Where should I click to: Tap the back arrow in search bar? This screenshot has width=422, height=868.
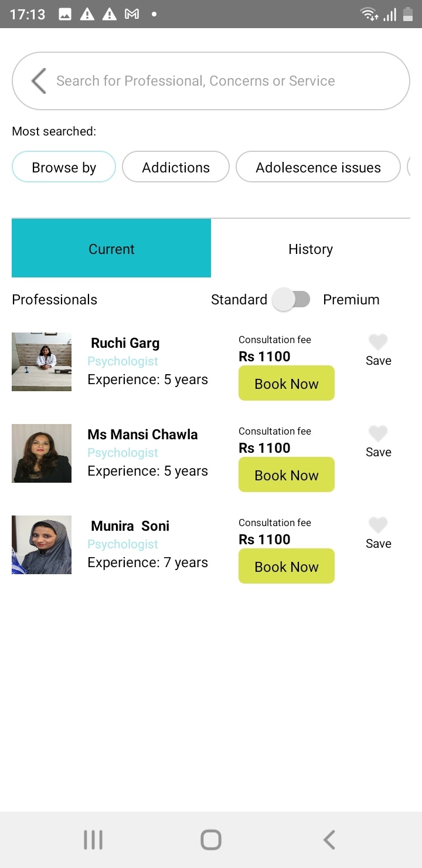pyautogui.click(x=39, y=81)
